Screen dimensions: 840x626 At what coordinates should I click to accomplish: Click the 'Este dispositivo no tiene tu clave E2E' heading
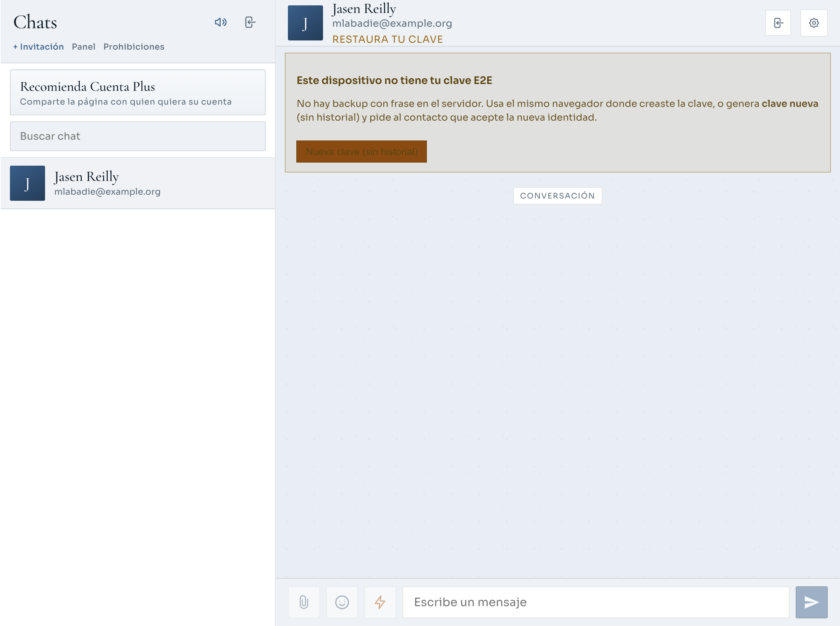394,81
